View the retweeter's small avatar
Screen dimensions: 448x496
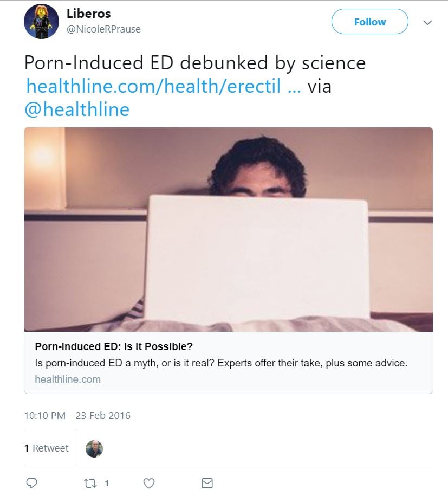94,448
